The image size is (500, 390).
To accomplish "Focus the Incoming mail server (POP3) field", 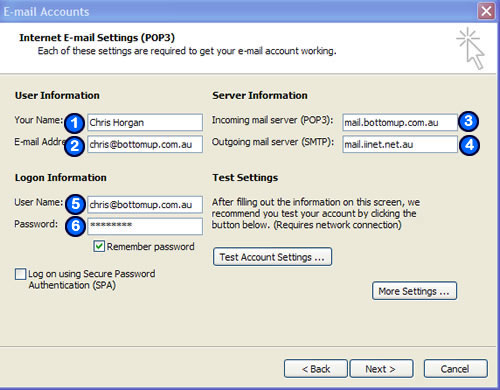I will (400, 122).
